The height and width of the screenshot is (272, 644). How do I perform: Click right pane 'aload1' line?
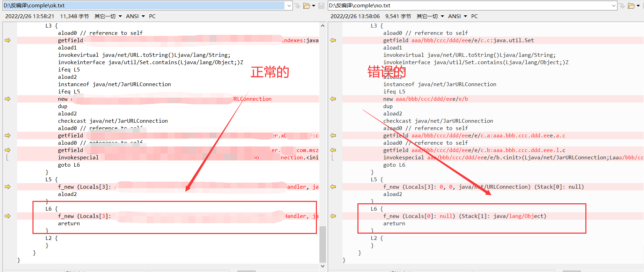tap(393, 48)
